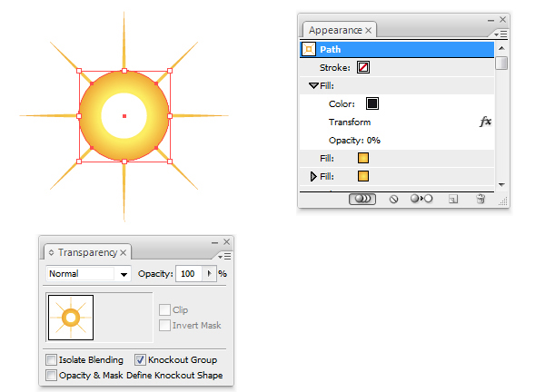Expand the bottom collapsed Fill attribute
This screenshot has width=545, height=392.
[313, 176]
